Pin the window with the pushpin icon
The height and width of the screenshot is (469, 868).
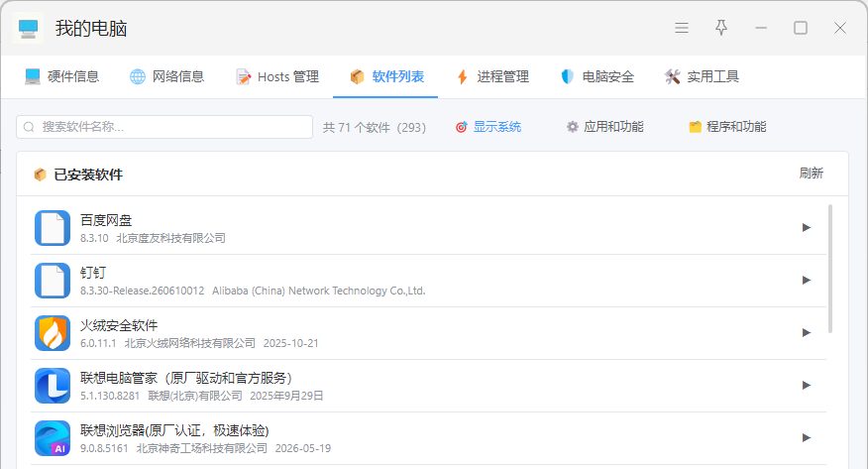point(721,28)
